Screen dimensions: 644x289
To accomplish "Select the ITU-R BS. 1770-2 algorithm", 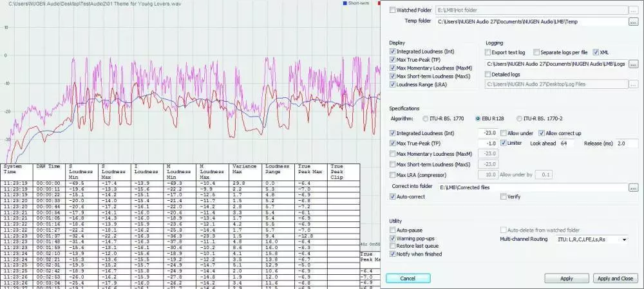I will (520, 118).
